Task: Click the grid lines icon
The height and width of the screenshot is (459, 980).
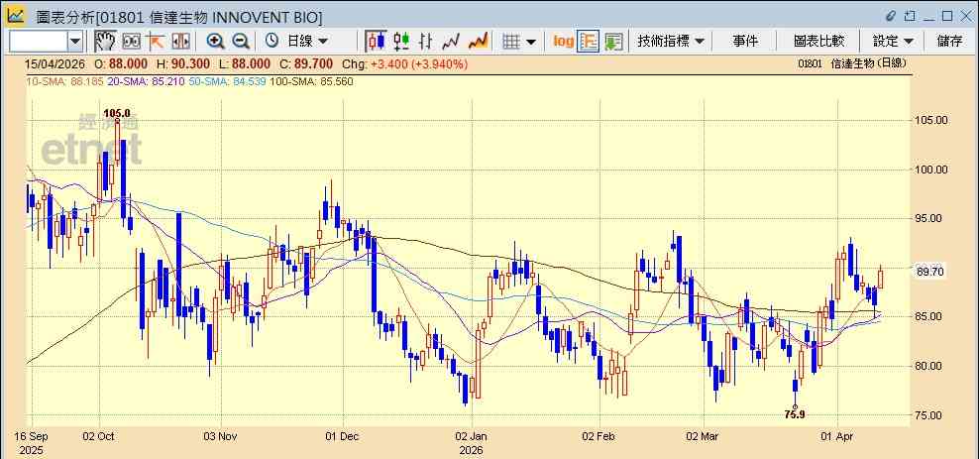Action: point(512,42)
